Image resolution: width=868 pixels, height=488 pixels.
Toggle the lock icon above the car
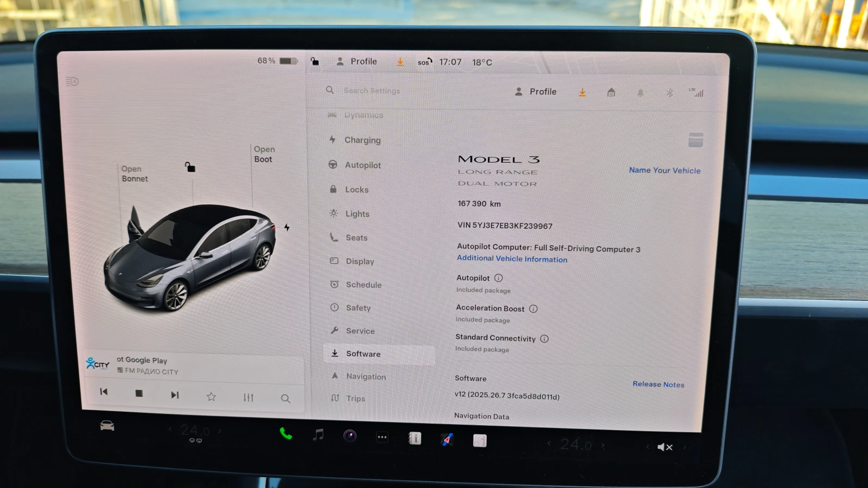tap(190, 167)
